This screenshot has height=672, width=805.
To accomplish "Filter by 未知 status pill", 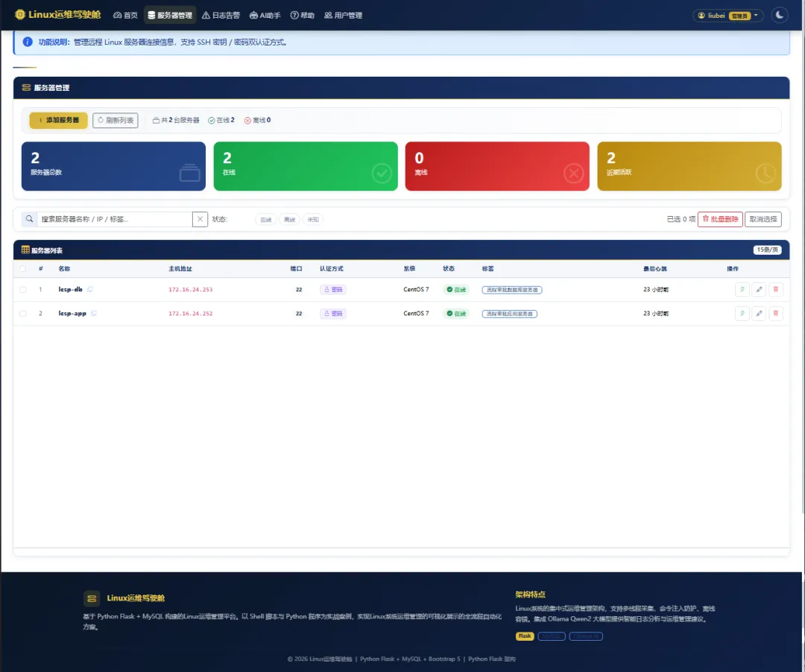I will pyautogui.click(x=312, y=220).
